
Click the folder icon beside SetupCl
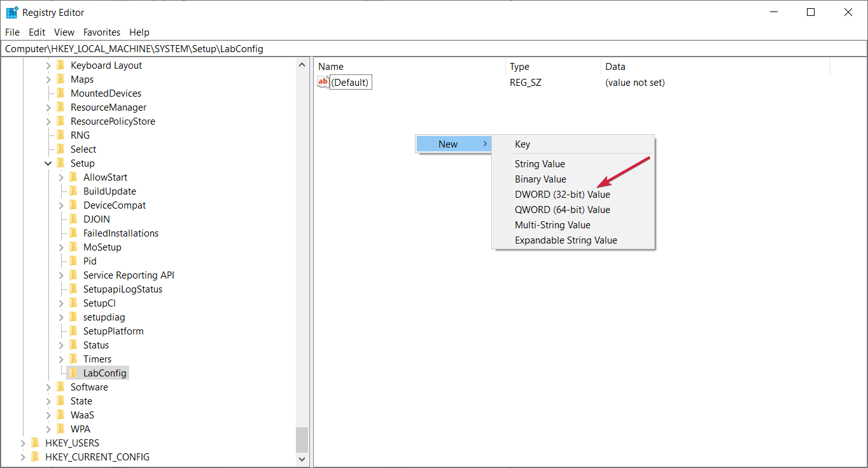(x=73, y=303)
